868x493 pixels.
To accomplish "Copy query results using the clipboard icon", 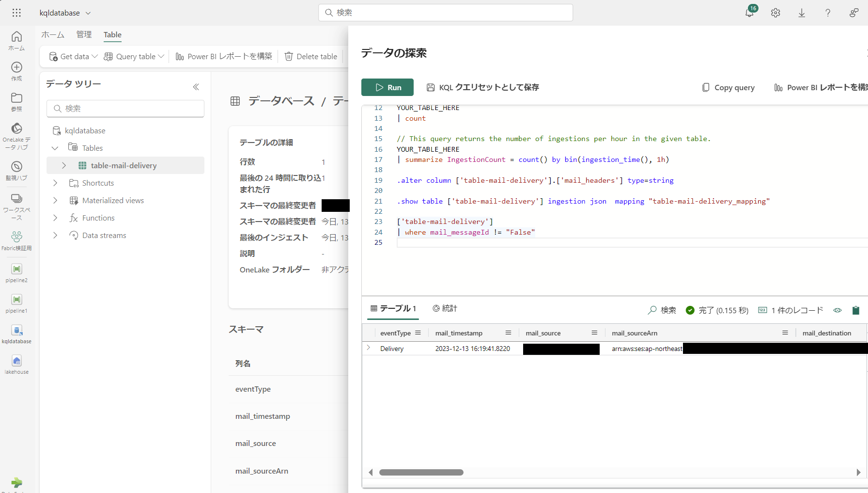I will [x=856, y=310].
